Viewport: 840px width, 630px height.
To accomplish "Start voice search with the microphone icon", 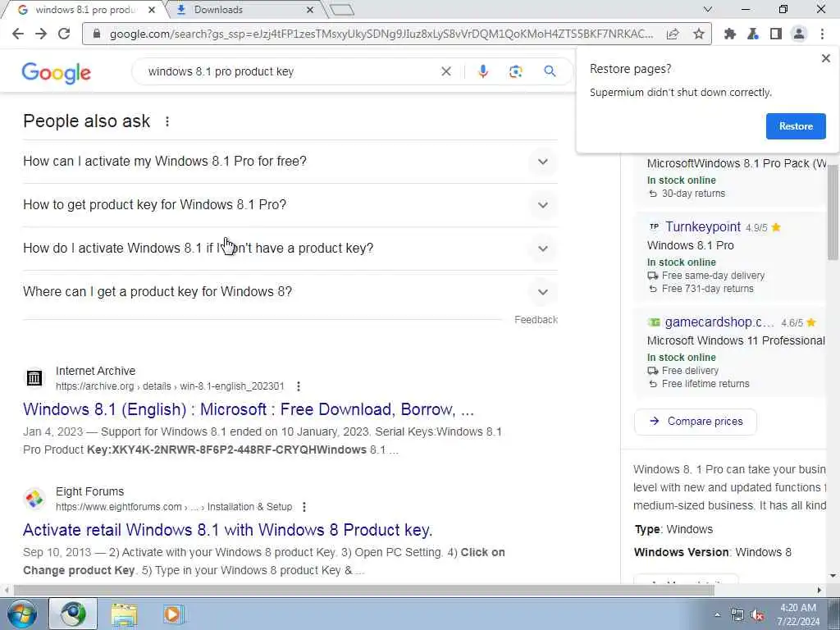I will tap(482, 71).
